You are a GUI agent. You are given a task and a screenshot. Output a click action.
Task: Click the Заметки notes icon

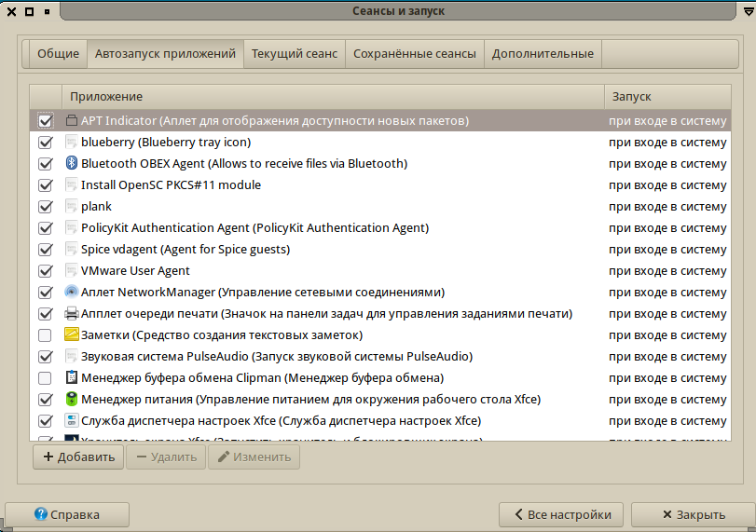[x=72, y=334]
